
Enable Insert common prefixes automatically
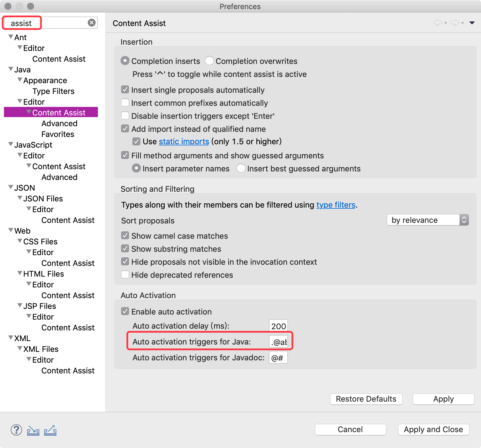point(125,102)
